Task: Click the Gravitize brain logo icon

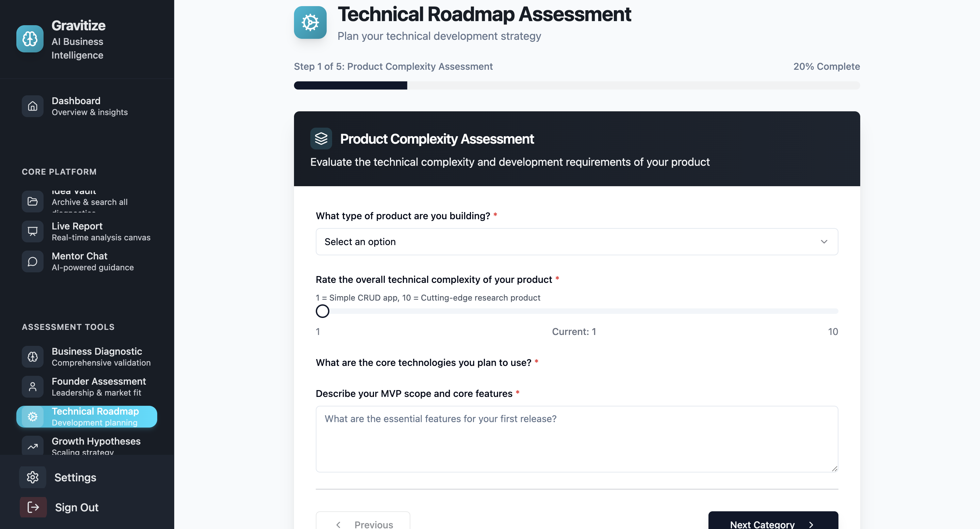Action: point(30,39)
